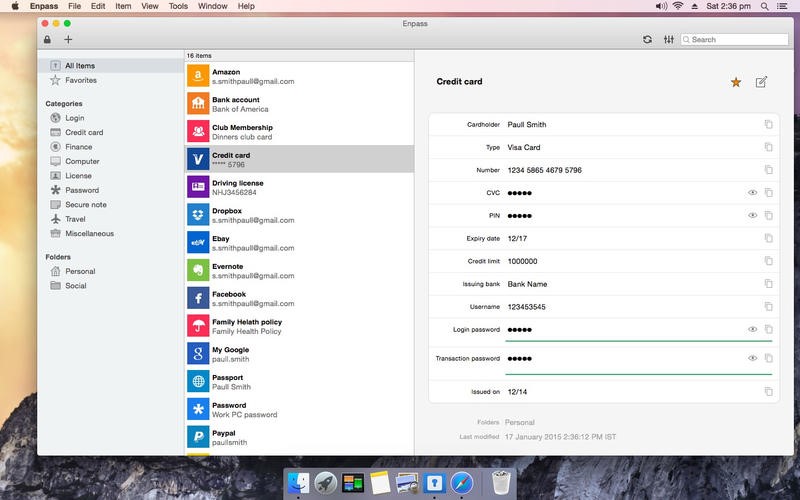This screenshot has width=800, height=500.
Task: Open the Secure note category
Action: 85,205
